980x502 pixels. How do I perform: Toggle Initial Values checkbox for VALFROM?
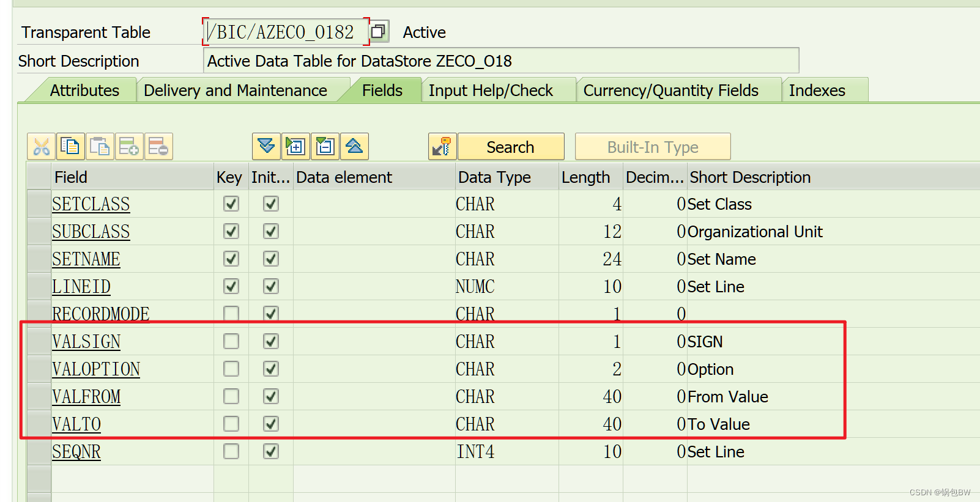click(x=271, y=396)
